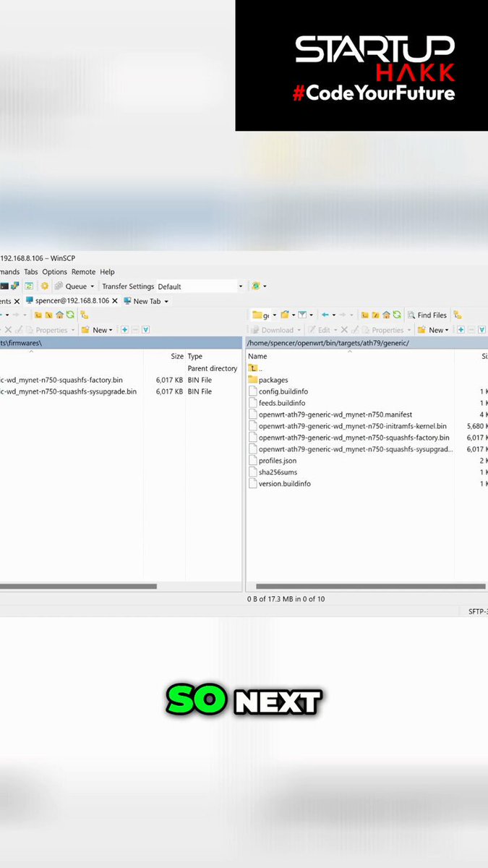Click the Queue toolbar button

(x=71, y=286)
